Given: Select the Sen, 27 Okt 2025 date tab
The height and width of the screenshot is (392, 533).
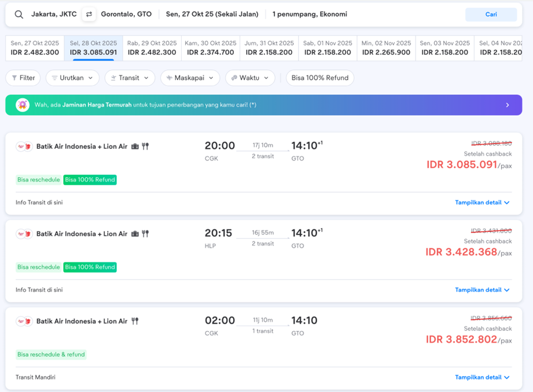Looking at the screenshot, I should tap(35, 48).
